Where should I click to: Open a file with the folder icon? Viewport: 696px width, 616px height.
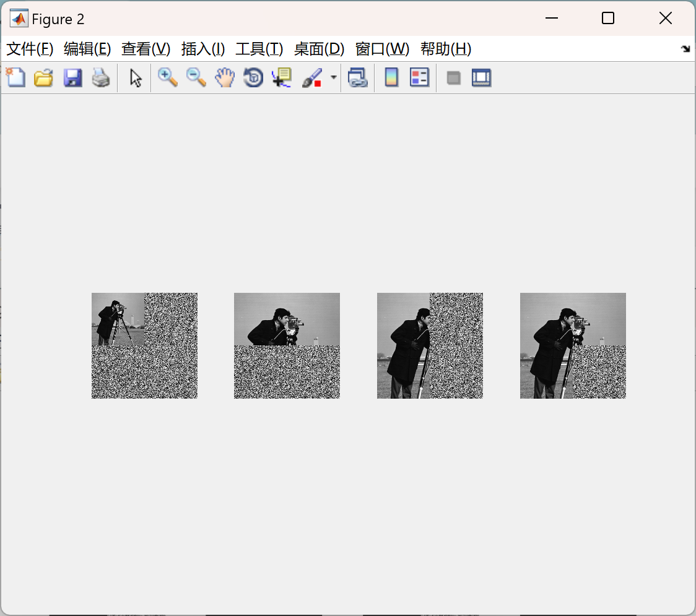coord(44,77)
